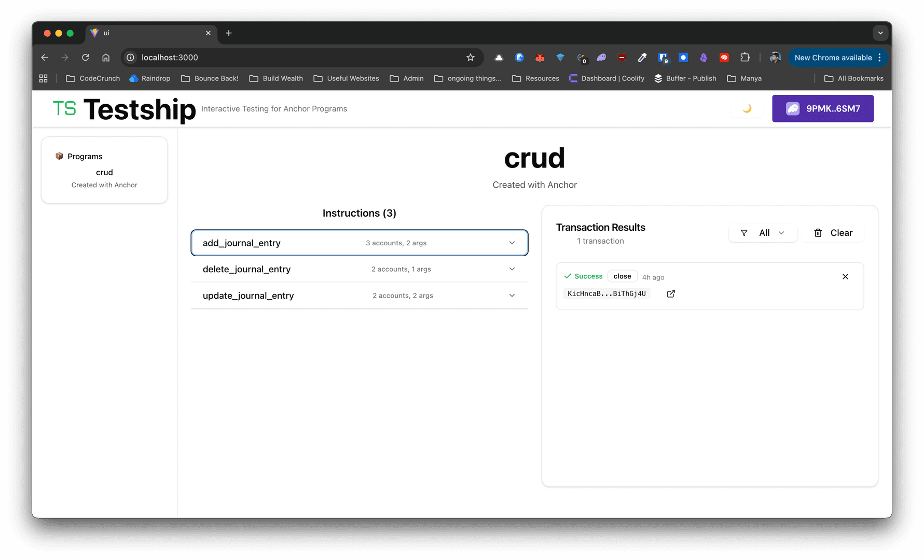Open the Dashboard | Coolify bookmark

(606, 78)
